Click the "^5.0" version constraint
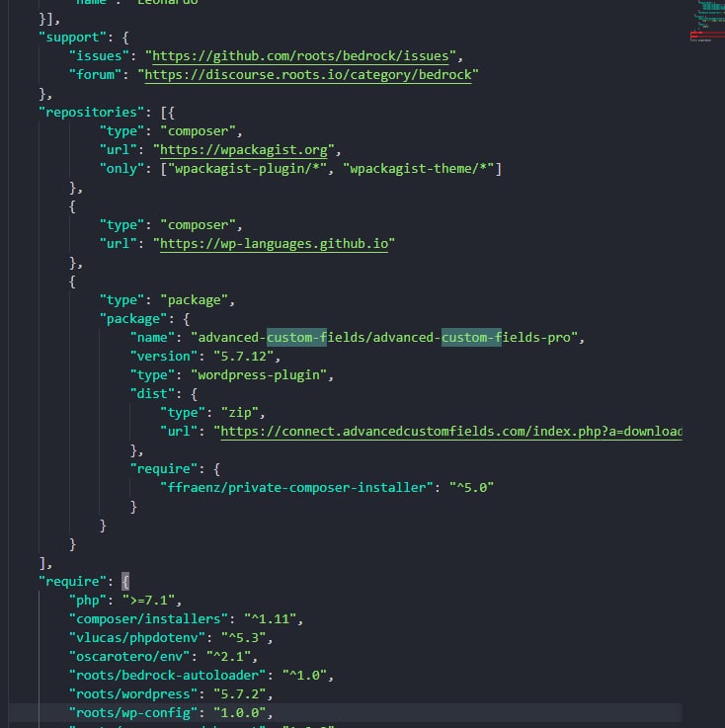Image resolution: width=725 pixels, height=728 pixels. click(471, 488)
